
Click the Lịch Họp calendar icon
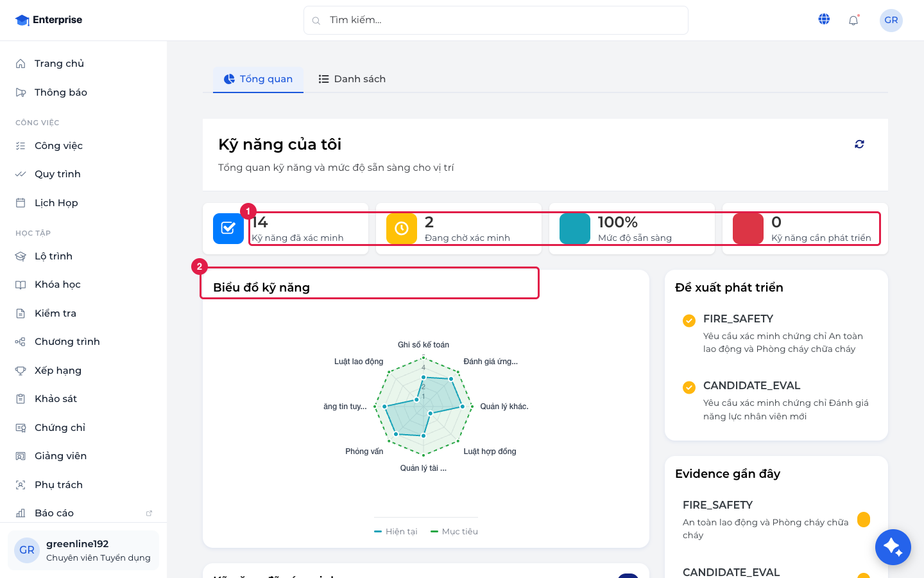[x=21, y=203]
